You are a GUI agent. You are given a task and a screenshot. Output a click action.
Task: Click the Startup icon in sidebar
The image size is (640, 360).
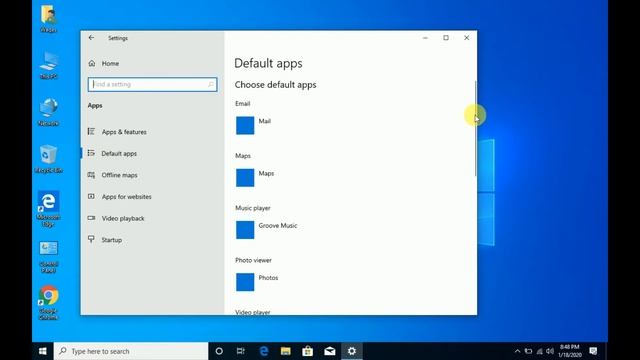point(91,239)
